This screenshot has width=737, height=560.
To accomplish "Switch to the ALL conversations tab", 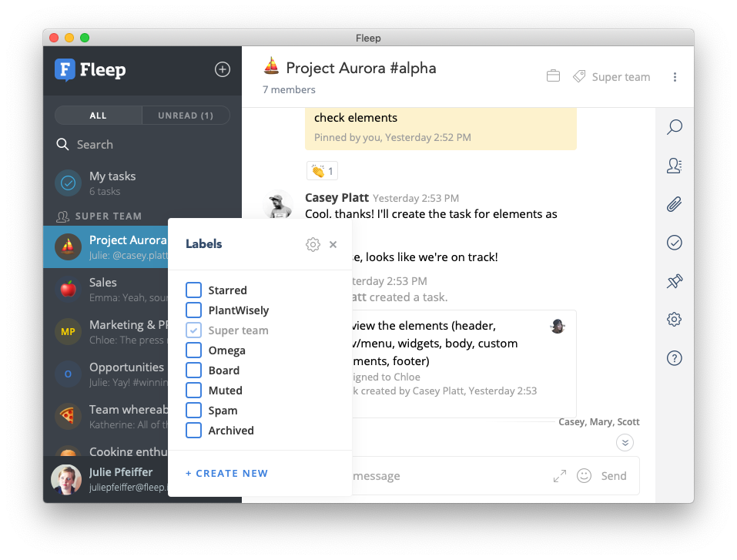I will (x=99, y=116).
